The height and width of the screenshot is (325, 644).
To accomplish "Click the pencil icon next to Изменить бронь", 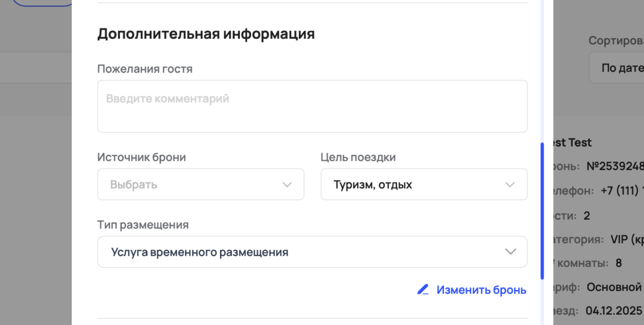I will [x=422, y=290].
